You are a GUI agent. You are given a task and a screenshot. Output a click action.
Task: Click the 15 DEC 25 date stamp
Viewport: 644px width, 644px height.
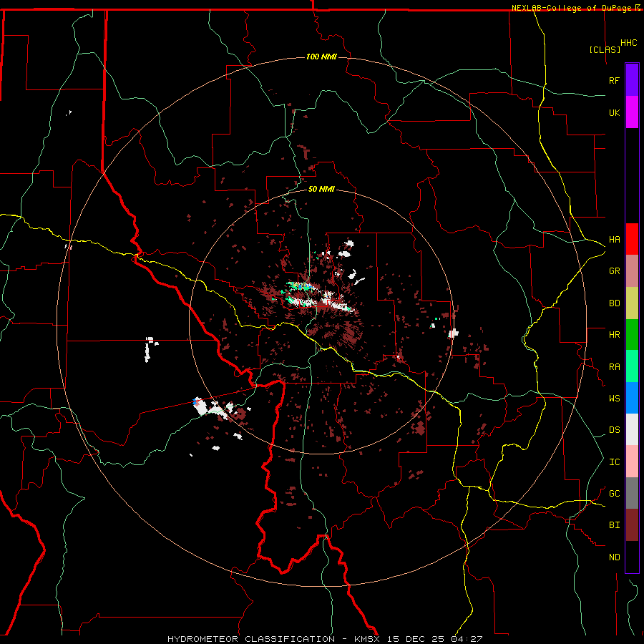pos(415,639)
